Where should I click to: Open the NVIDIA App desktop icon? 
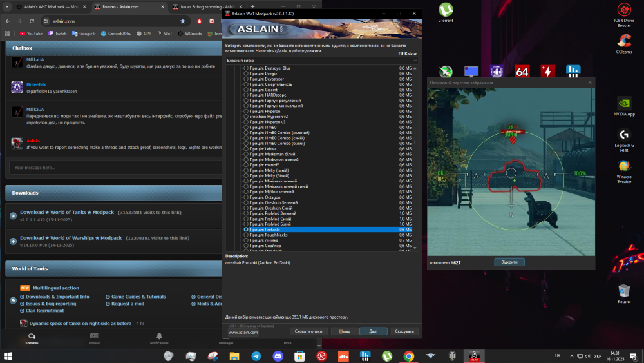624,106
